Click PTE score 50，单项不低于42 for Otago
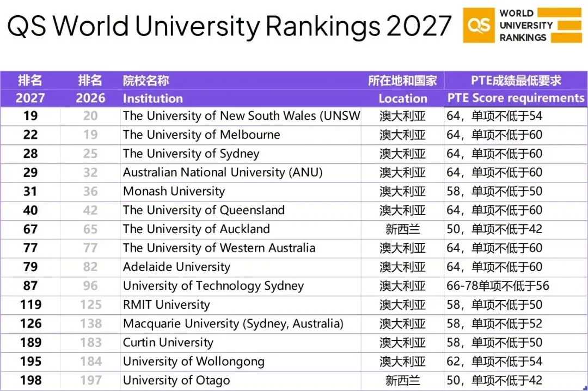The width and height of the screenshot is (588, 391). click(494, 380)
